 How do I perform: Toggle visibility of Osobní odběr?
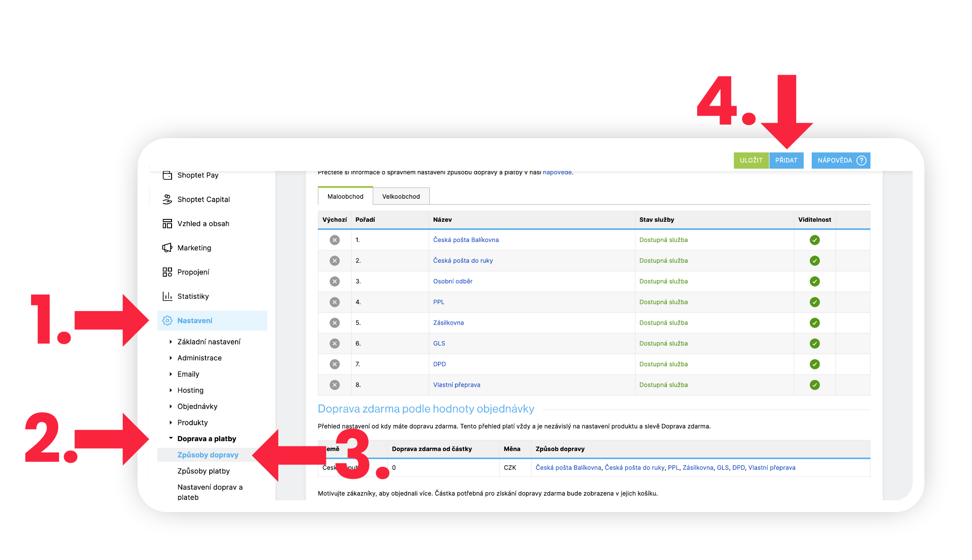(815, 281)
